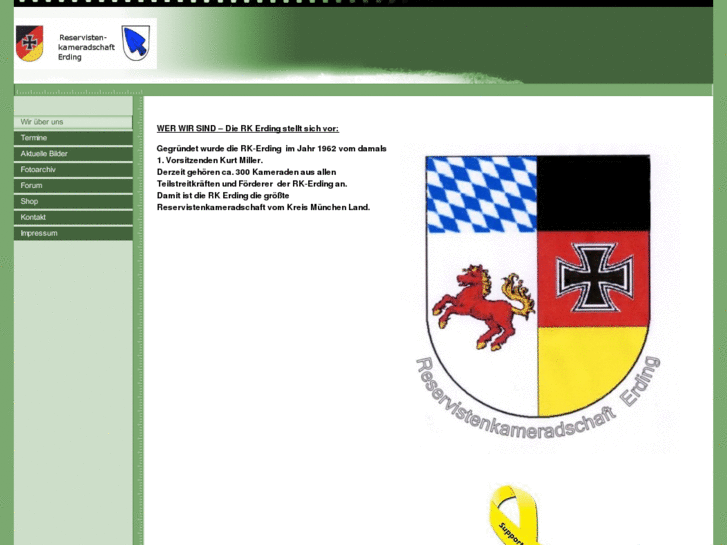
Task: Select Fotoarchiv from the navigation
Action: pos(73,170)
